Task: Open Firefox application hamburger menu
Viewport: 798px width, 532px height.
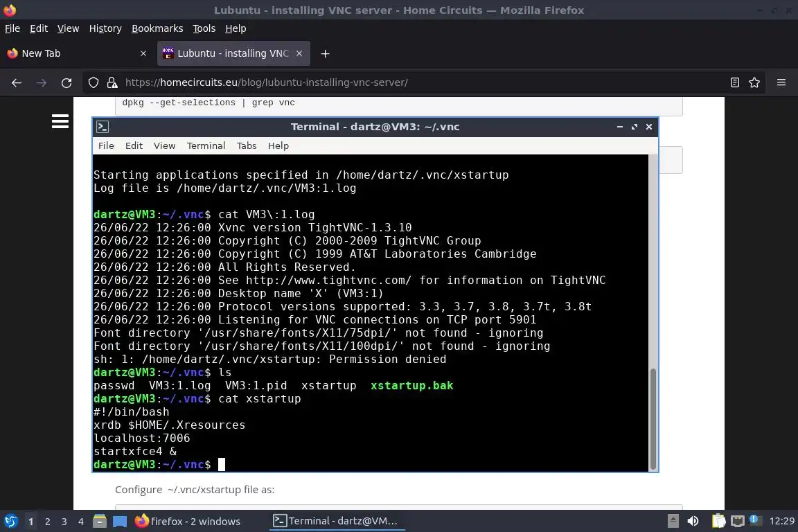Action: (x=781, y=82)
